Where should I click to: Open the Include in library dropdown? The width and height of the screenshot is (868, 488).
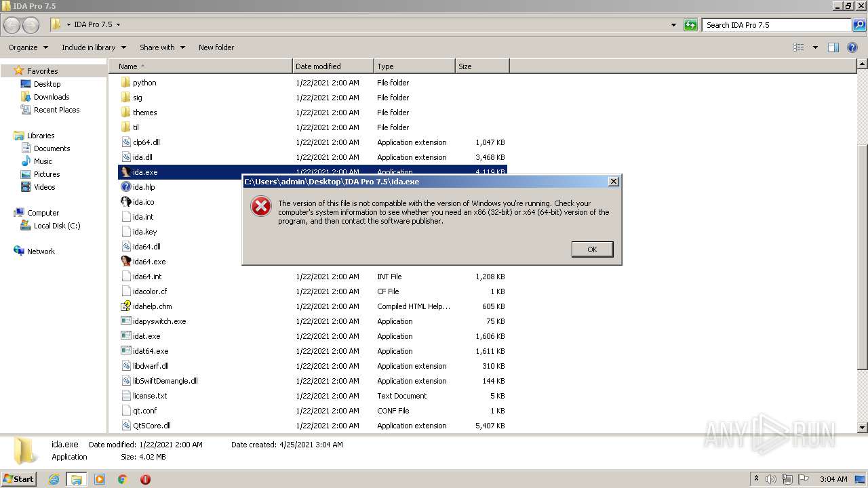(94, 47)
